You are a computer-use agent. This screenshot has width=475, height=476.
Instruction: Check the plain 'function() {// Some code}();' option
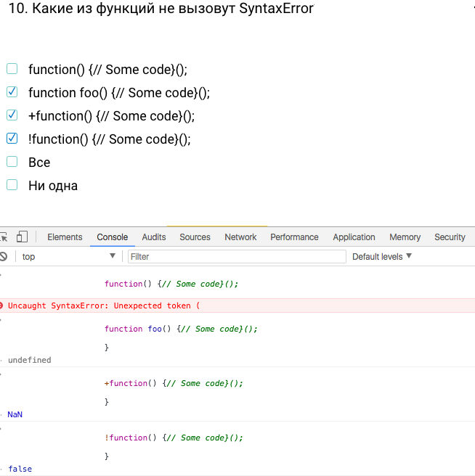12,69
